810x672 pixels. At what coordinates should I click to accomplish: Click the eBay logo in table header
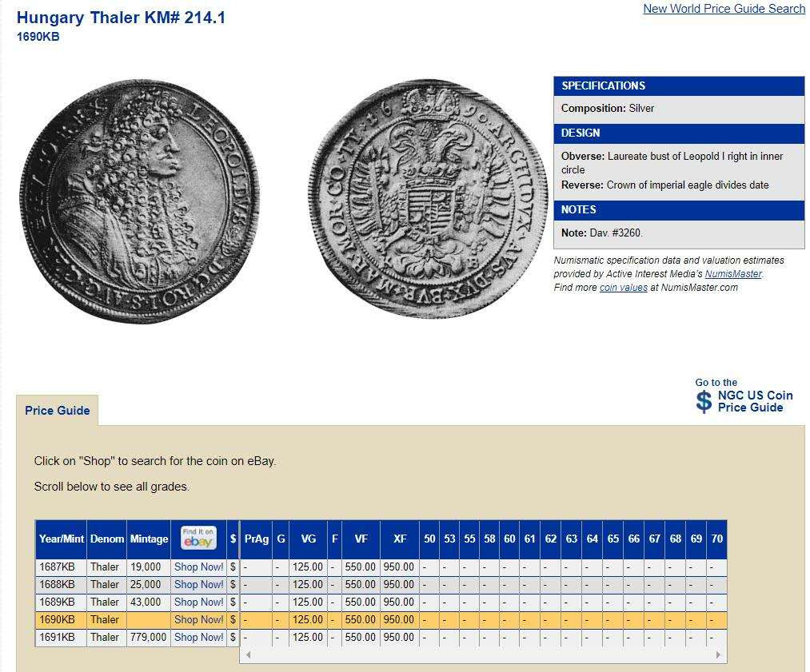(x=198, y=539)
